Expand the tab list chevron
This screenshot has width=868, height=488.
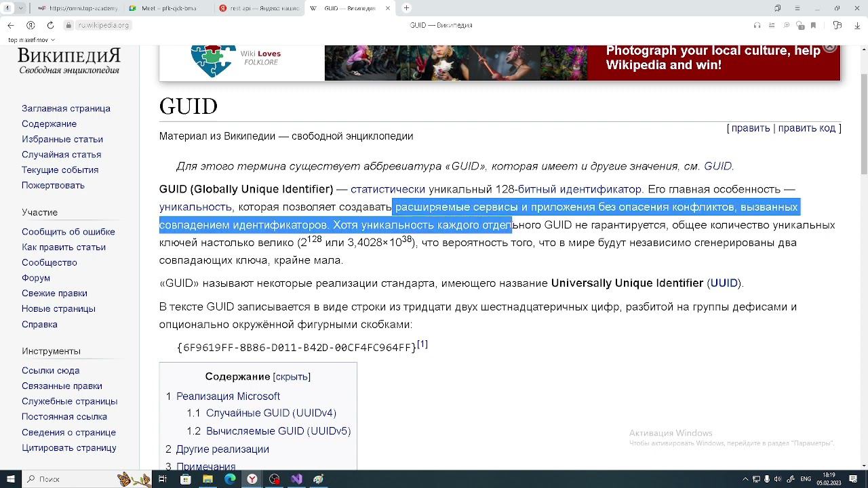(20, 8)
